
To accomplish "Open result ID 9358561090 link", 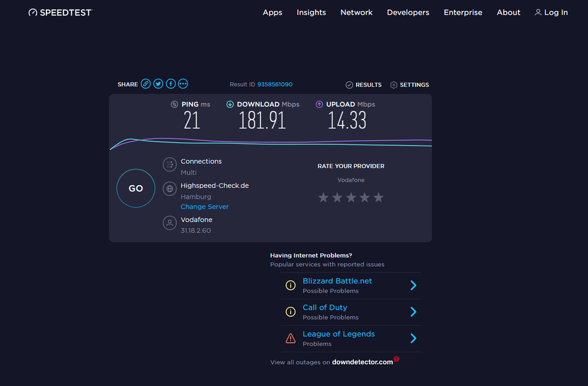I will [275, 84].
